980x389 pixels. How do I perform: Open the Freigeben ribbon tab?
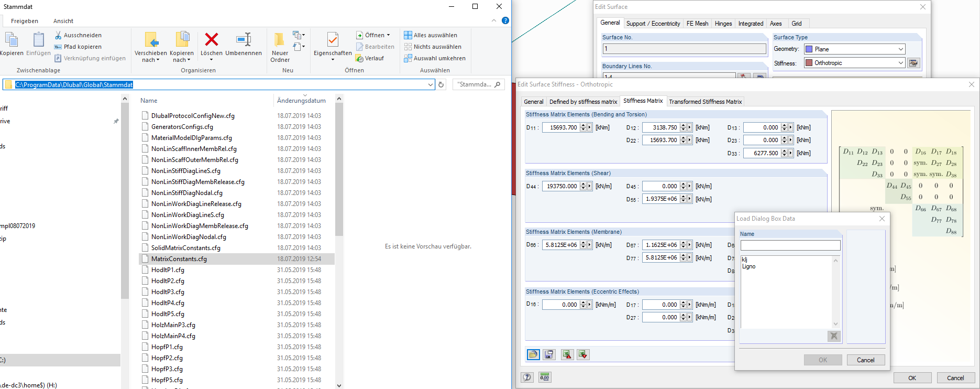click(x=25, y=21)
